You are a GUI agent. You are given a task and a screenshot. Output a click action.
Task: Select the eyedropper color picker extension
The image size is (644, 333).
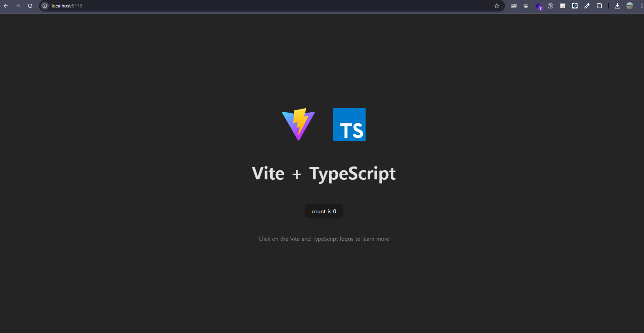(x=587, y=6)
